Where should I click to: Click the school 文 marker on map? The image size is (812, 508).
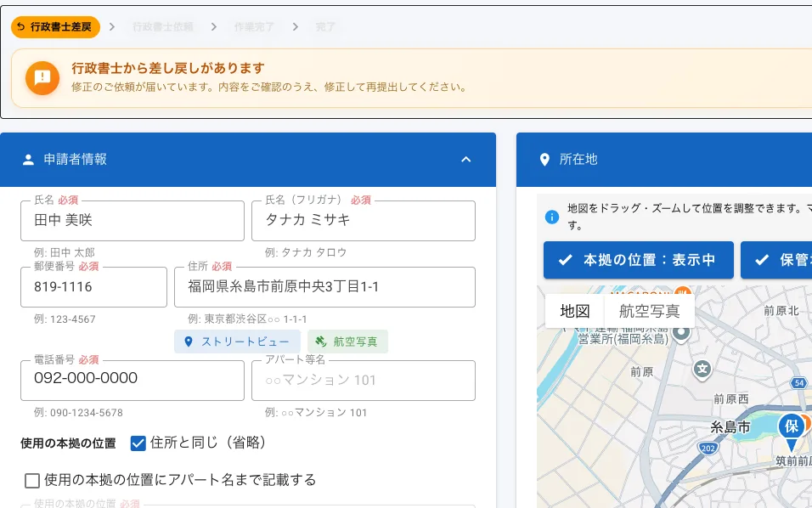tap(702, 370)
